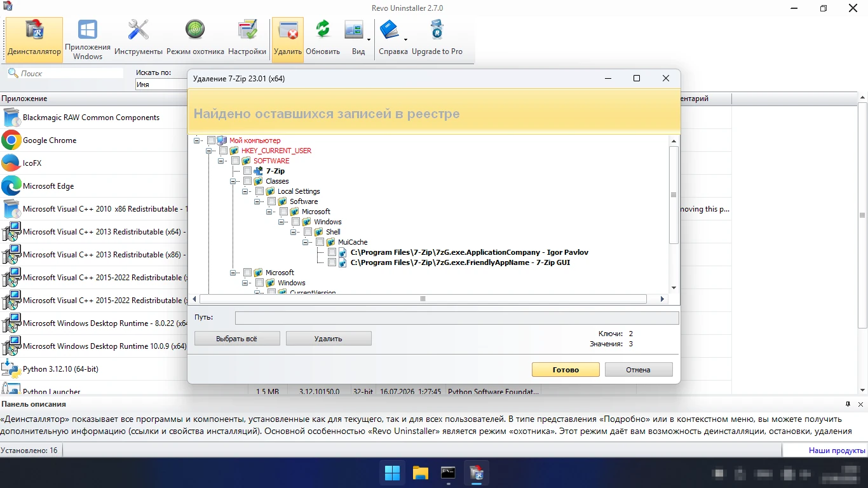Collapse the Classes tree node
868x488 pixels.
(x=233, y=181)
